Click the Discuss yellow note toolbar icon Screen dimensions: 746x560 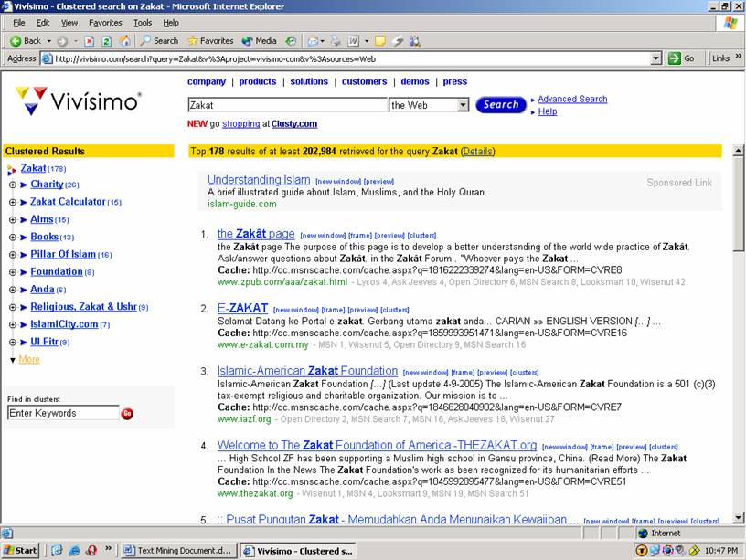click(x=379, y=41)
